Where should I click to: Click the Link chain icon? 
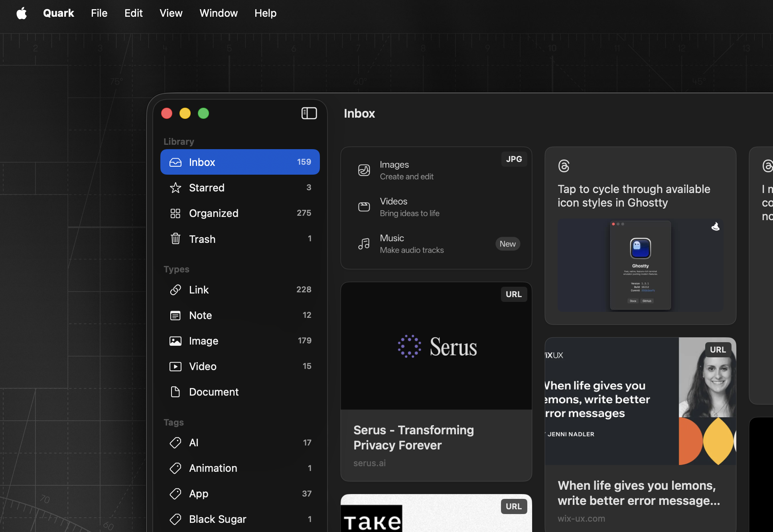coord(176,290)
